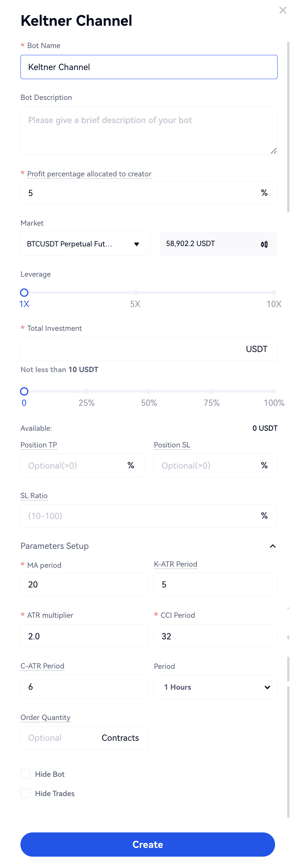
Task: Focus the CCI Period field
Action: pyautogui.click(x=216, y=636)
